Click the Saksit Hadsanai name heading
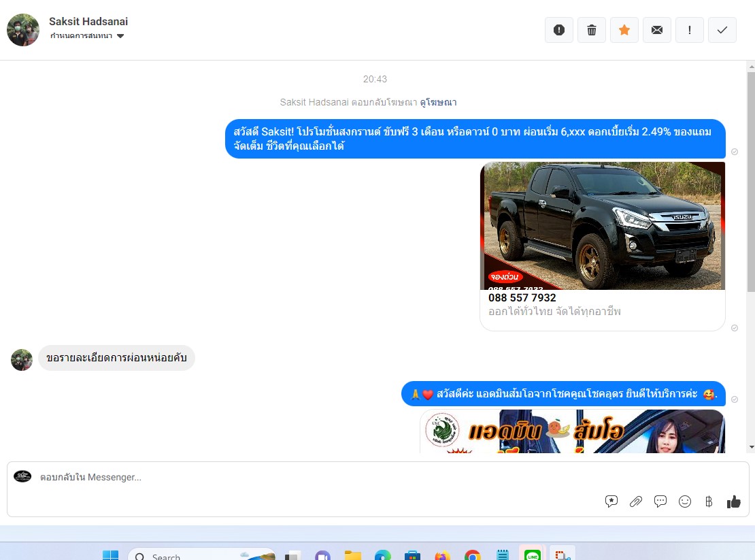The height and width of the screenshot is (560, 755). click(88, 22)
